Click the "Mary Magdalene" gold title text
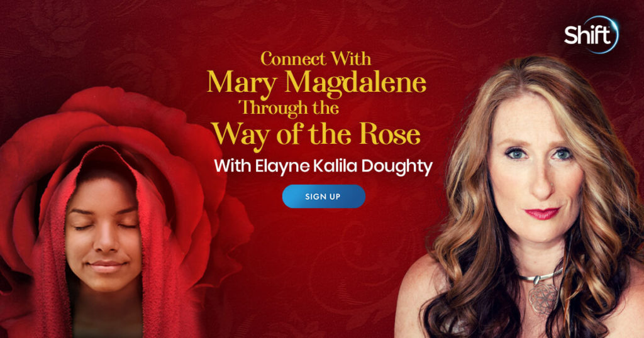The height and width of the screenshot is (338, 644). coord(316,84)
